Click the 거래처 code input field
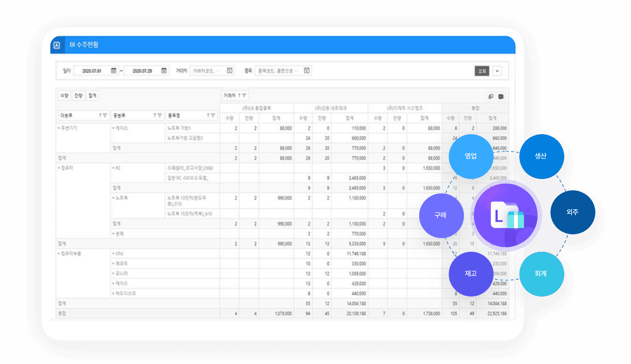The image size is (631, 364). [208, 71]
